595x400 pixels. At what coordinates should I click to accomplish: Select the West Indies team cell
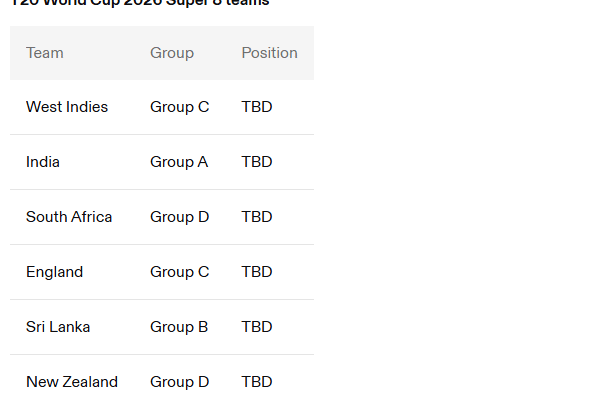point(67,107)
